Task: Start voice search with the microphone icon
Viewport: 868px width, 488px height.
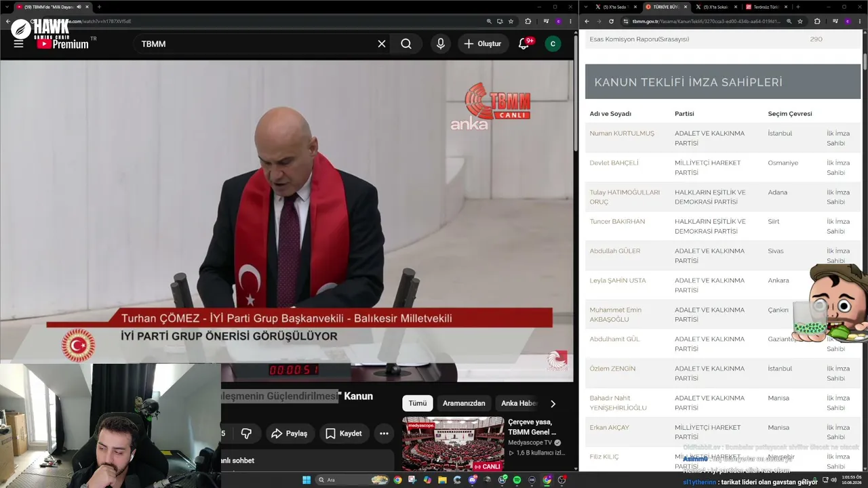Action: click(x=441, y=43)
